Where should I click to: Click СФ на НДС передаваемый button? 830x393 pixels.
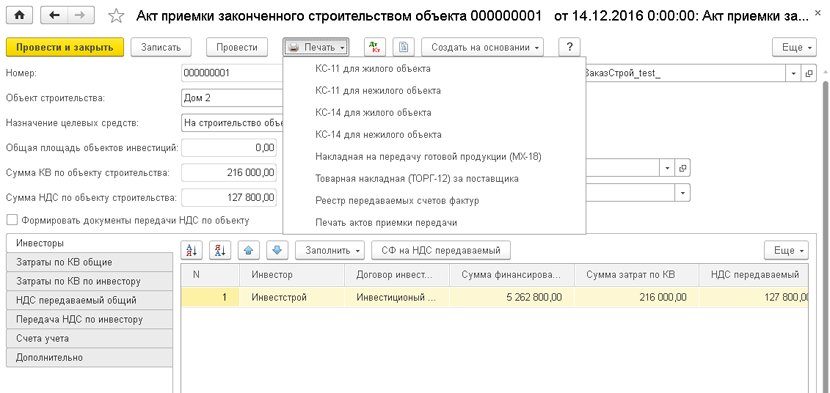tap(441, 251)
